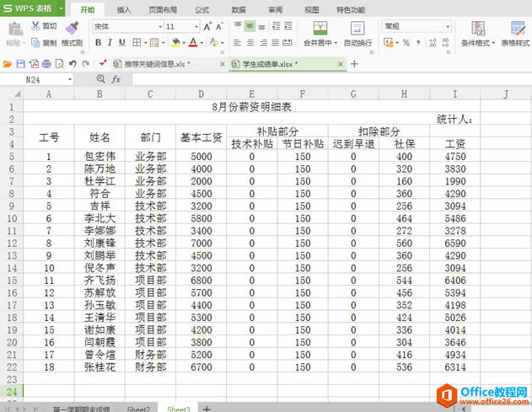Click the red font color swatch
532x412 pixels.
point(193,43)
